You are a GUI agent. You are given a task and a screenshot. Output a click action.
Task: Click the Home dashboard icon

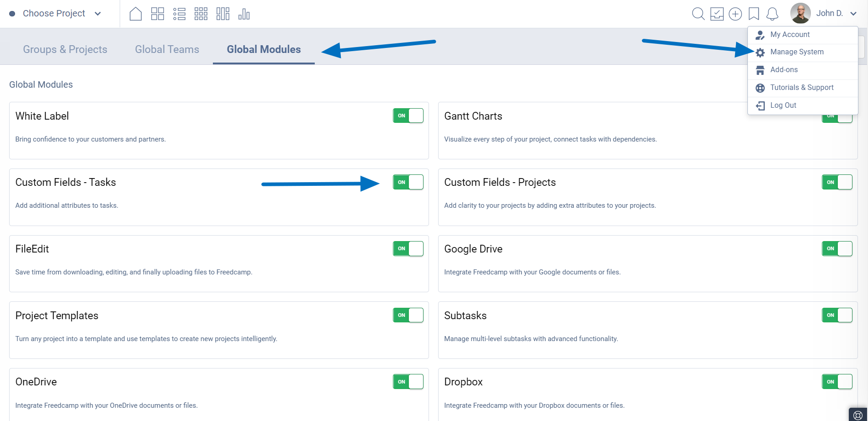pos(136,14)
